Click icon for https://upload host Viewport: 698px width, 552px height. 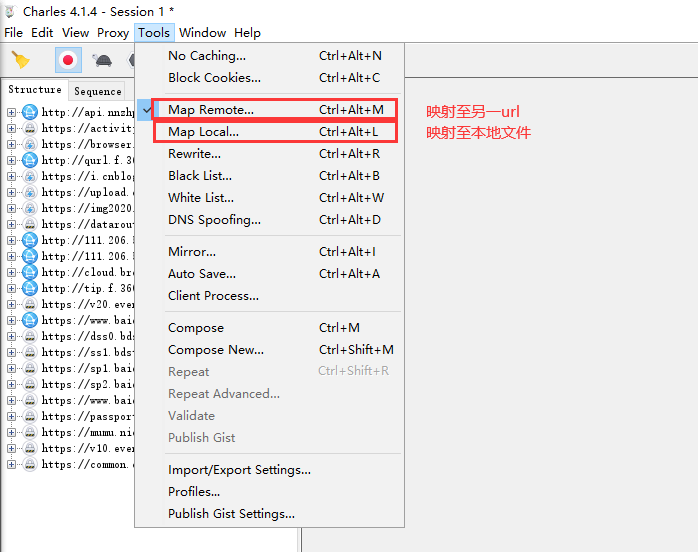click(x=30, y=192)
